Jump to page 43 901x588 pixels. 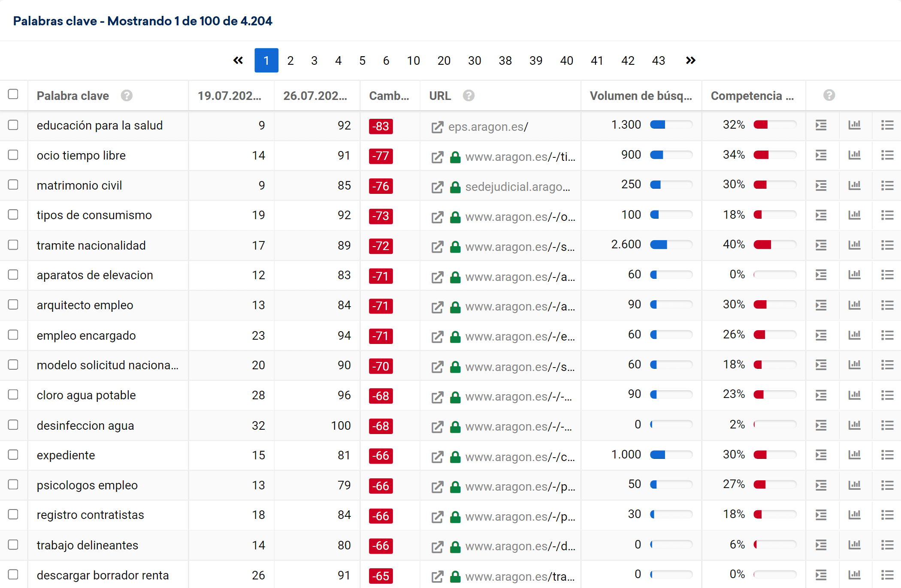point(658,60)
